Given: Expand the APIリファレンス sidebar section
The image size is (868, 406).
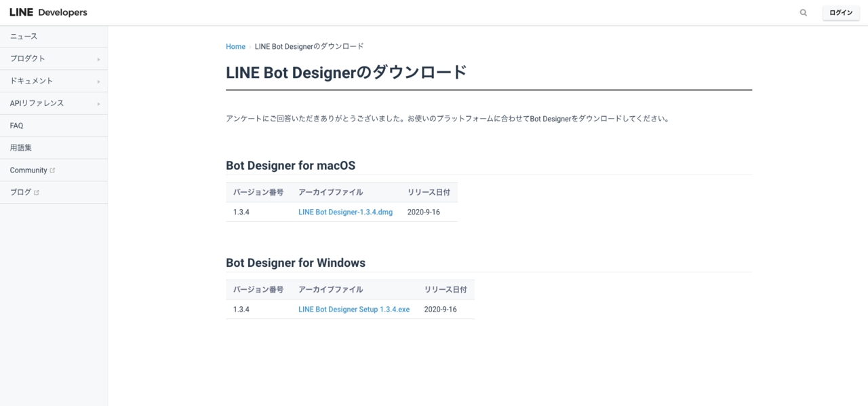Looking at the screenshot, I should point(37,103).
